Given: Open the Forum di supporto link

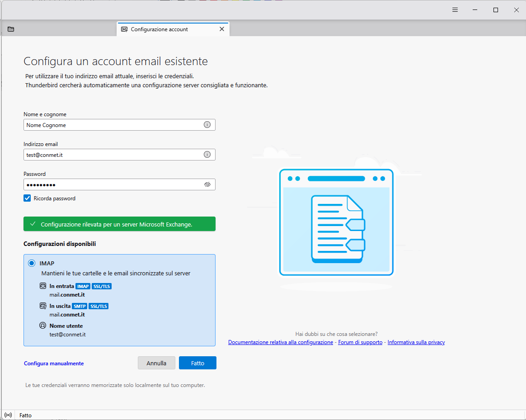Looking at the screenshot, I should [360, 342].
